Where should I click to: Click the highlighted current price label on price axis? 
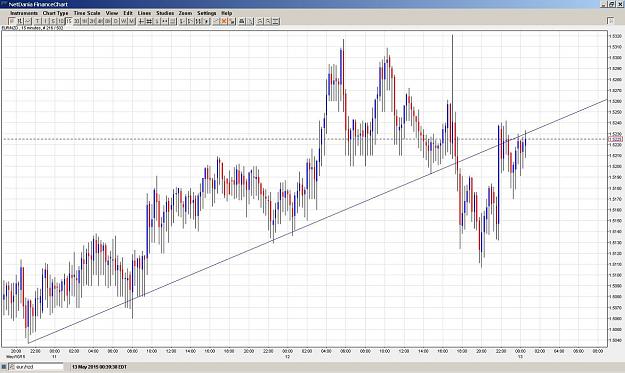point(616,139)
